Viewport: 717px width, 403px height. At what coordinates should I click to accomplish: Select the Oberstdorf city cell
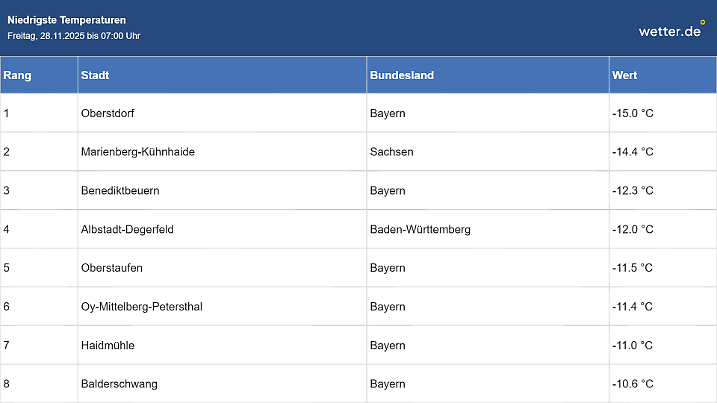point(109,113)
